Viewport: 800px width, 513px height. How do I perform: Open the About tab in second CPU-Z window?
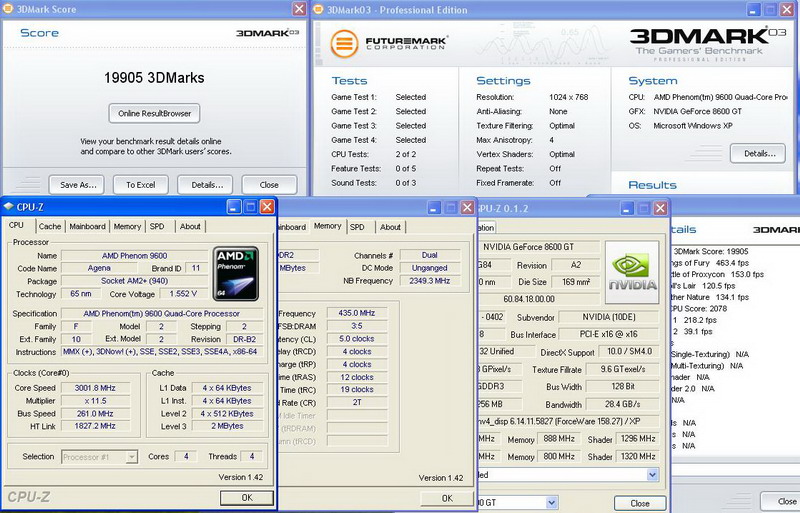click(390, 227)
